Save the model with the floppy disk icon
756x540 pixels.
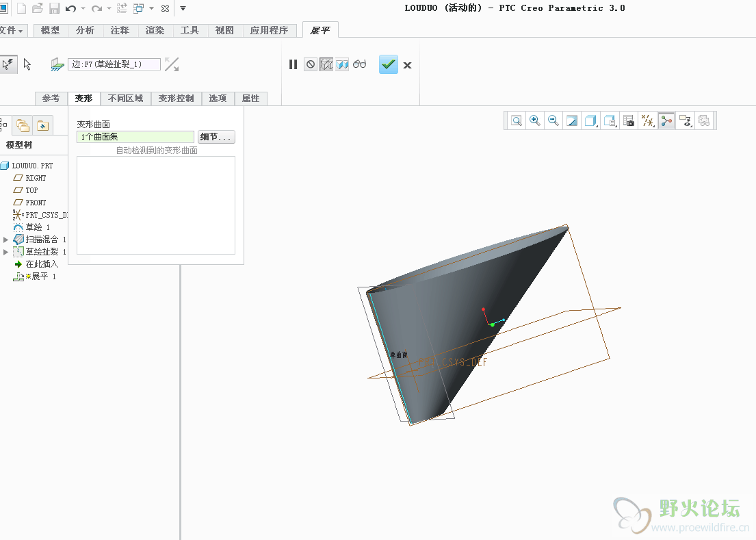tap(54, 8)
